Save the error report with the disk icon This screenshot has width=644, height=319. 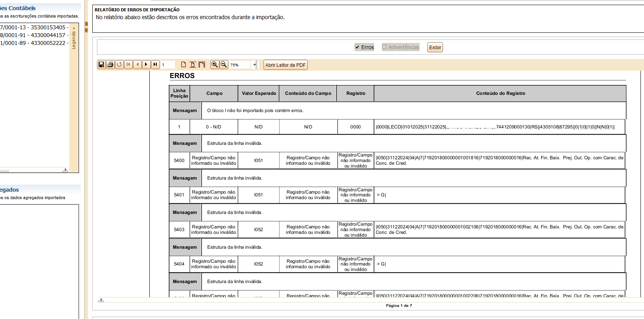pos(101,64)
